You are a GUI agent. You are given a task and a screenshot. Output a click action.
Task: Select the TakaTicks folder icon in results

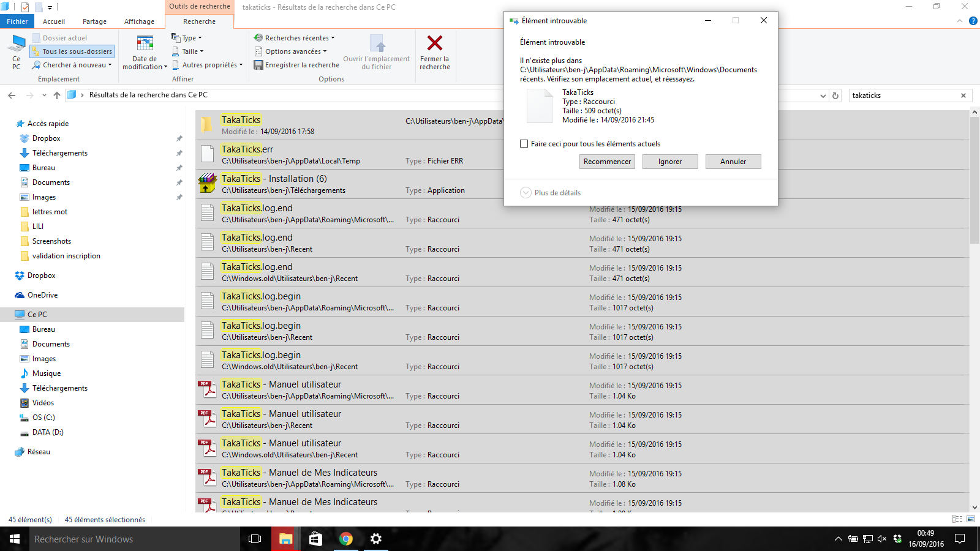208,125
